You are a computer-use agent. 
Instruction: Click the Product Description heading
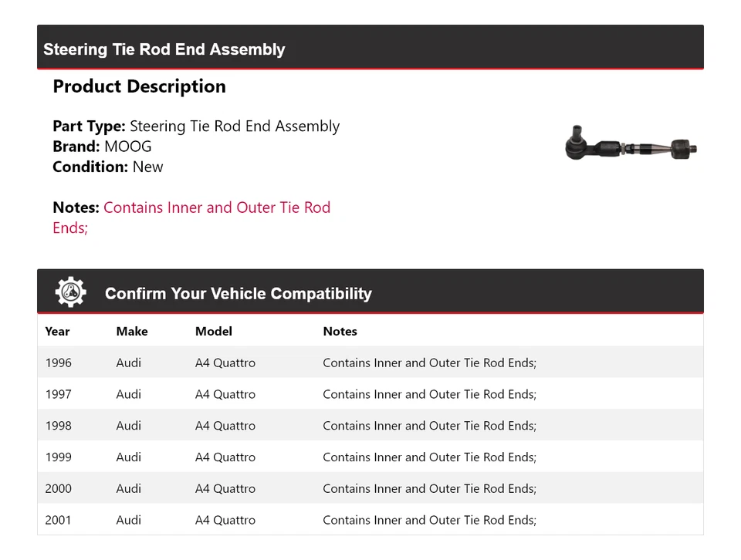pyautogui.click(x=139, y=86)
